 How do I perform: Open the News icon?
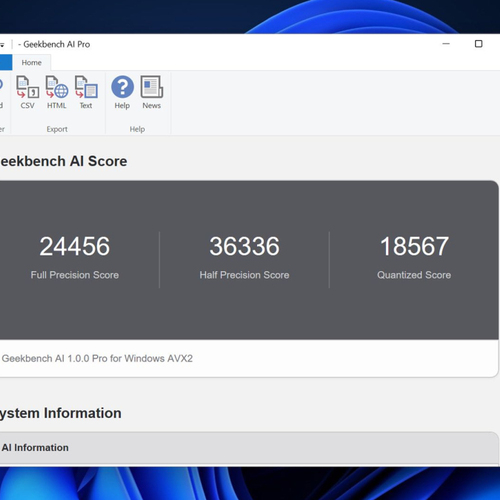coord(152,92)
